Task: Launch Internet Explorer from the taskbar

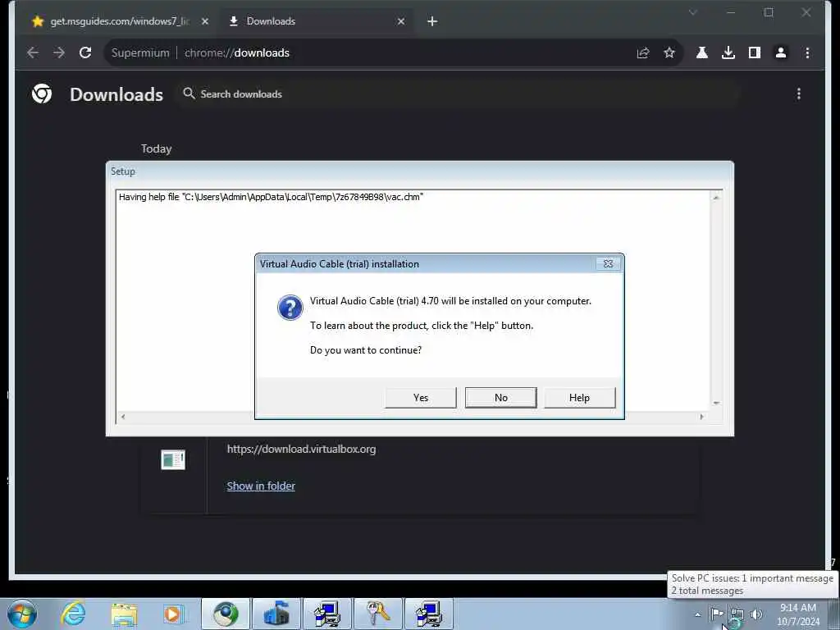Action: 73,614
